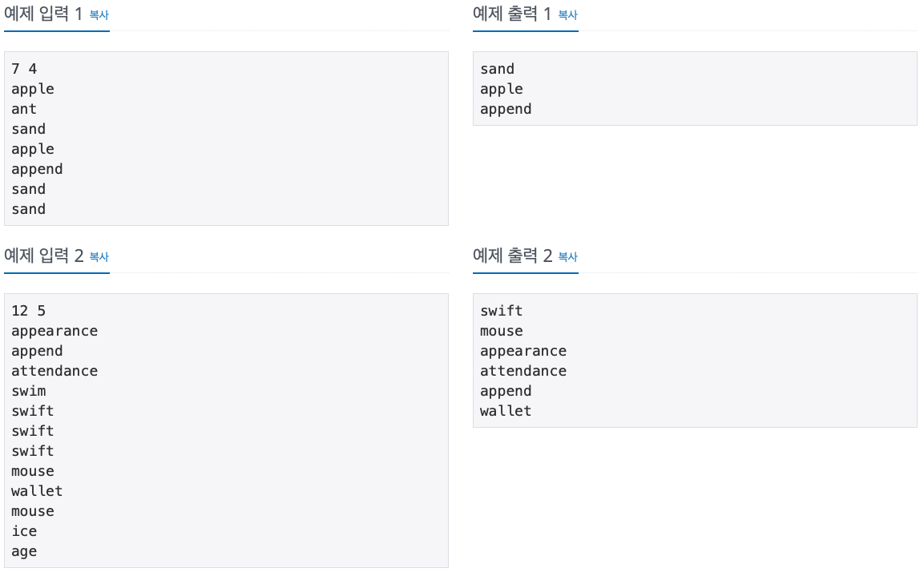Click the word 'ant' in example input 1
924x572 pixels.
pyautogui.click(x=25, y=109)
